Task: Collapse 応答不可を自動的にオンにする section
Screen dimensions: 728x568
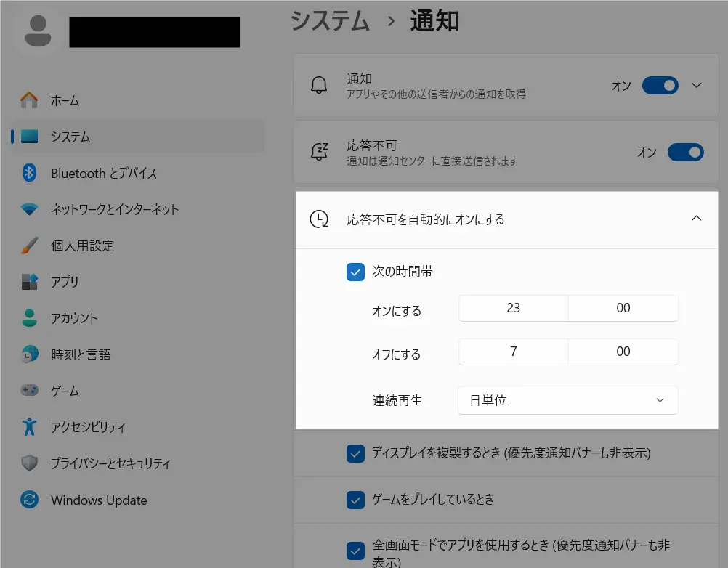Action: point(697,218)
